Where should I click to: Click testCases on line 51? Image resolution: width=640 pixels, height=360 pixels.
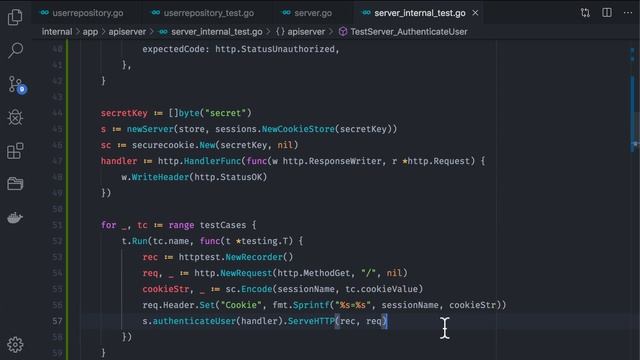223,225
